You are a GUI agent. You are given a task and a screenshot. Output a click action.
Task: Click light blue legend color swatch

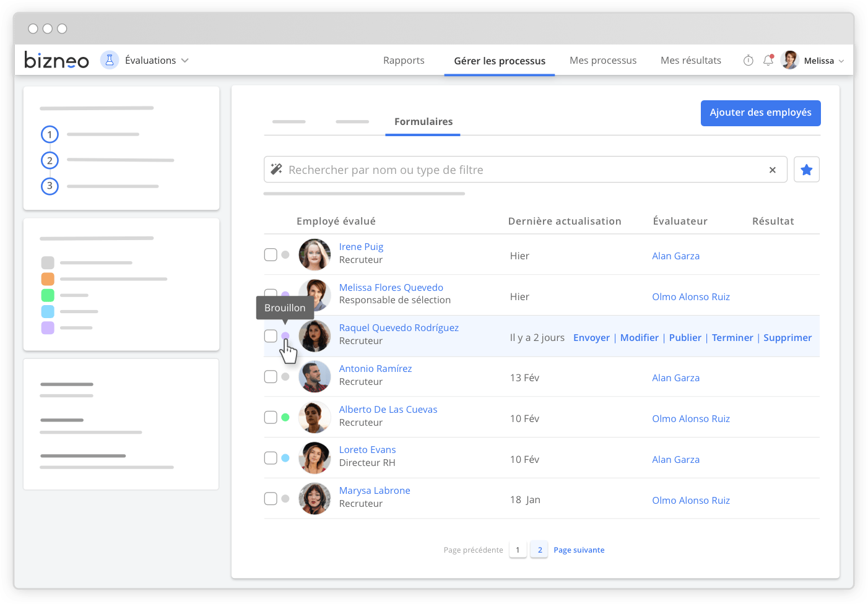click(48, 311)
